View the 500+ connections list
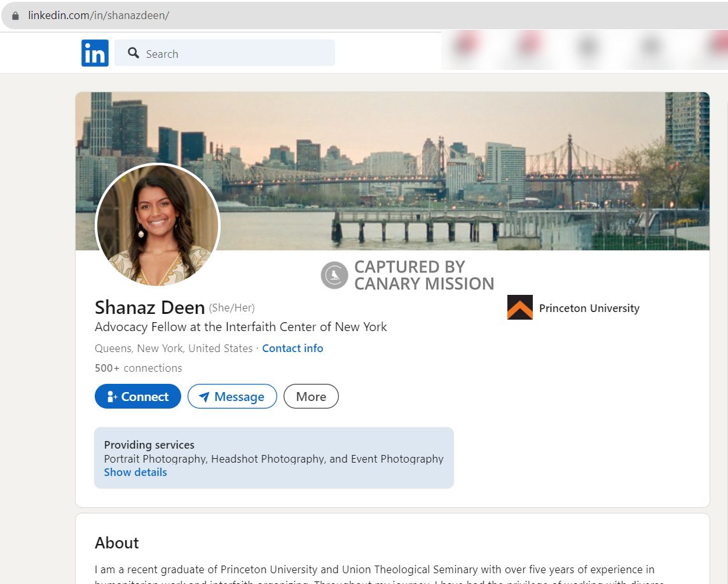Image resolution: width=728 pixels, height=584 pixels. pyautogui.click(x=138, y=368)
